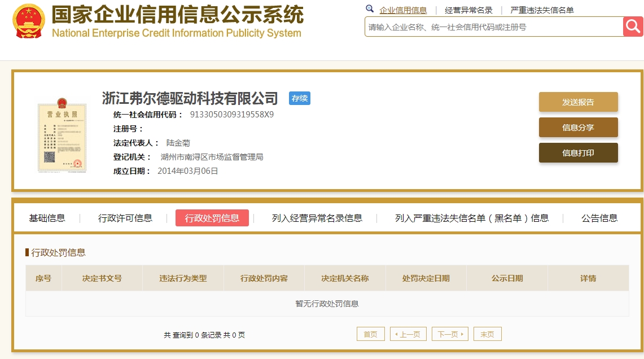
Task: Click the 上一页 pagination button
Action: tap(408, 334)
